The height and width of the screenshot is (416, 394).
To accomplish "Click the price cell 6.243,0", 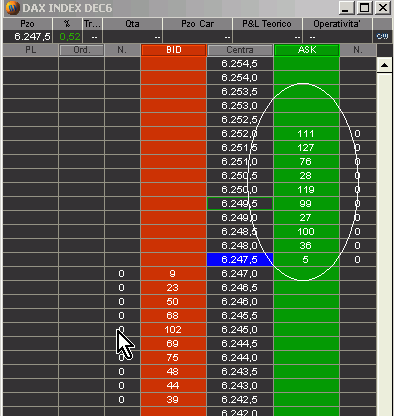I will [240, 386].
